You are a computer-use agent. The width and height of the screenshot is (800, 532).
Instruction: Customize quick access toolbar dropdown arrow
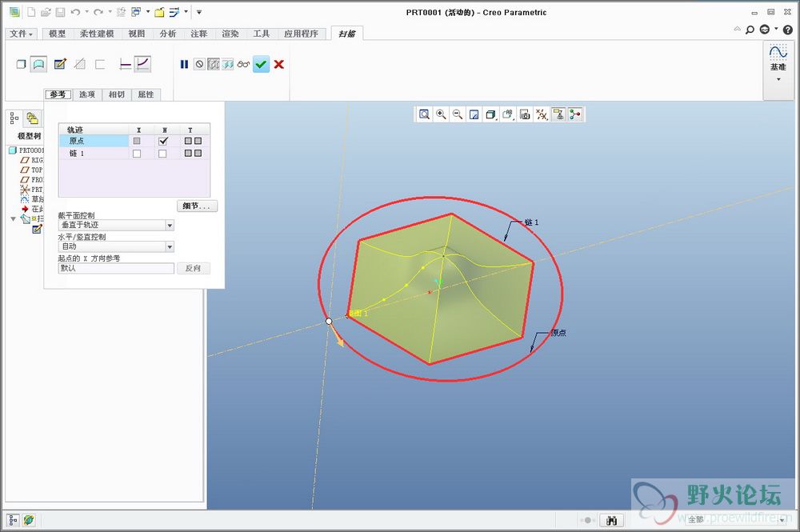[x=199, y=12]
